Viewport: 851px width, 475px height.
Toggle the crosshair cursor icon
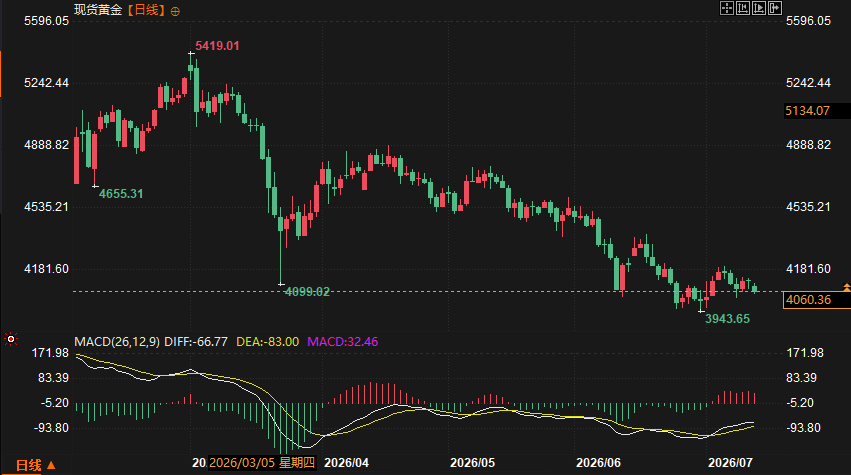point(726,8)
